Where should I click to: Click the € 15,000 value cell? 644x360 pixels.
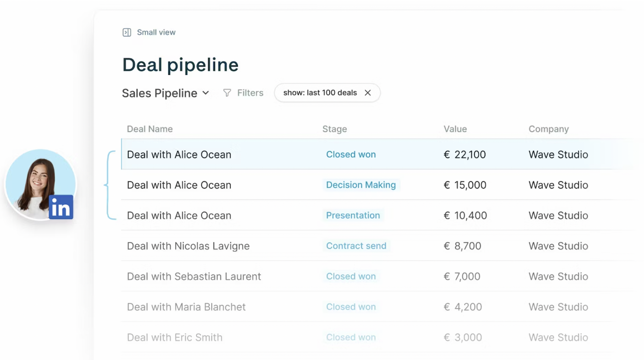(x=465, y=185)
